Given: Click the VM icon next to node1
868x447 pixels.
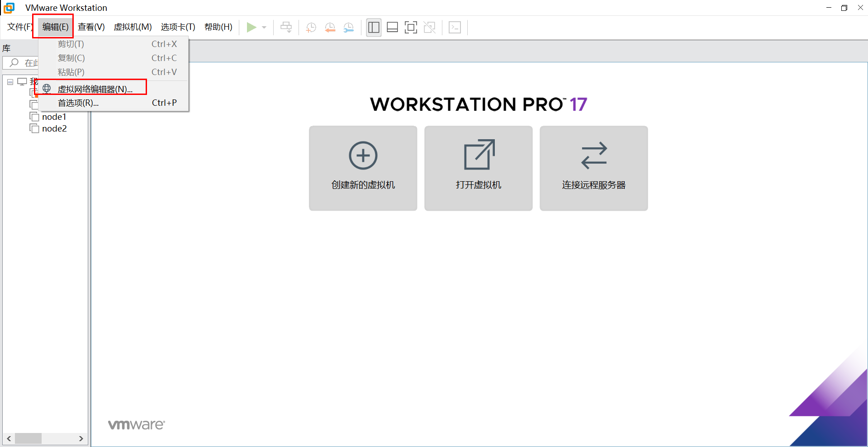Looking at the screenshot, I should [x=34, y=117].
